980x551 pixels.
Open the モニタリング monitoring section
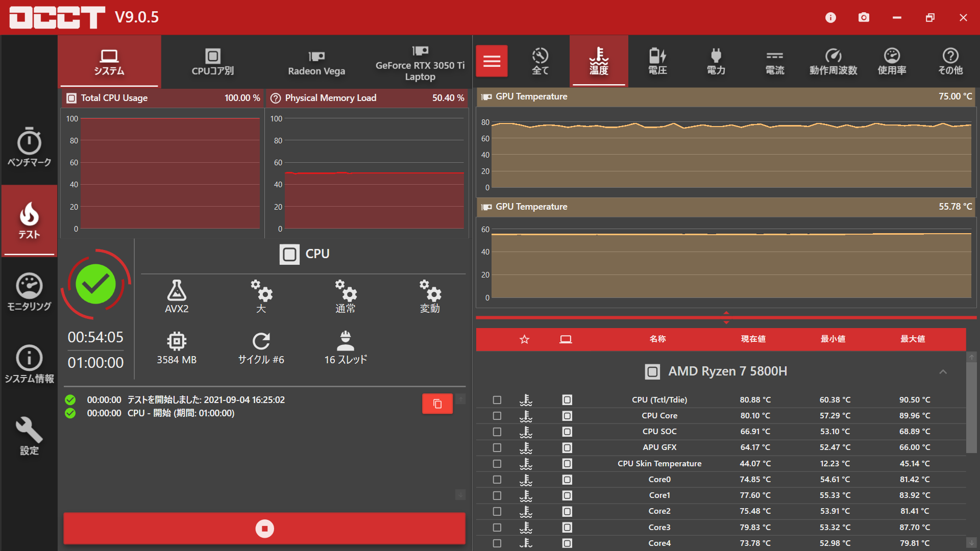pyautogui.click(x=29, y=292)
